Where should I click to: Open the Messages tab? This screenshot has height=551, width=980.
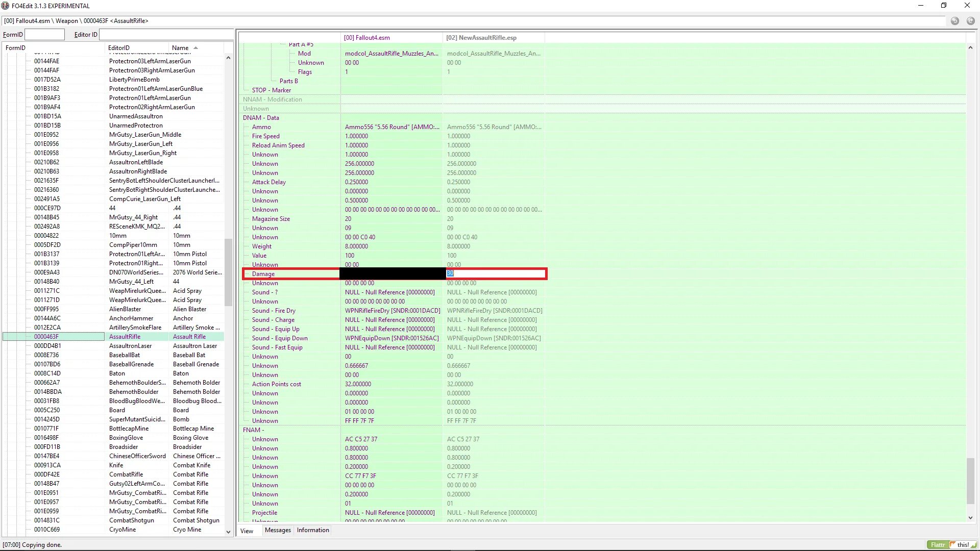(278, 530)
